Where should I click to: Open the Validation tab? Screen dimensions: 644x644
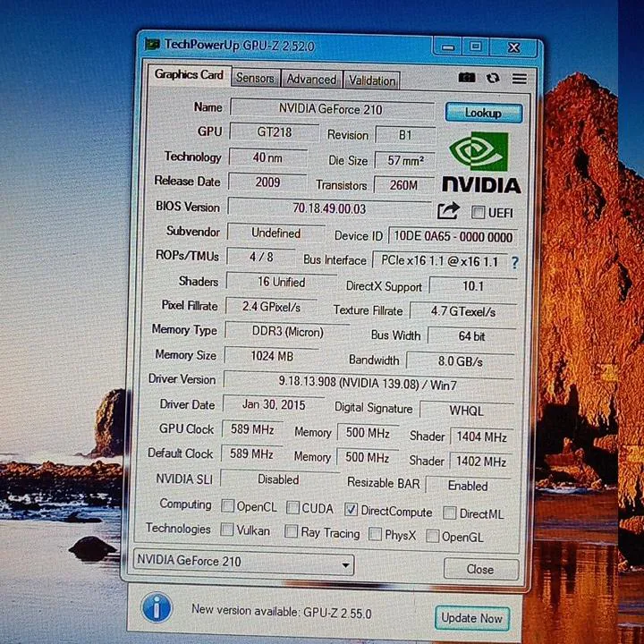pos(372,80)
